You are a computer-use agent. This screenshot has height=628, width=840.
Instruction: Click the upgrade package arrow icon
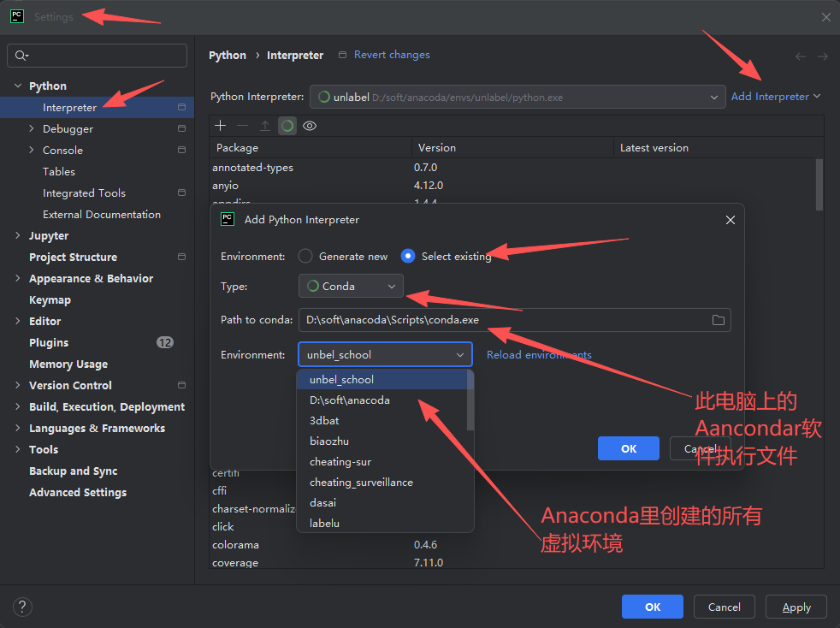pos(265,126)
